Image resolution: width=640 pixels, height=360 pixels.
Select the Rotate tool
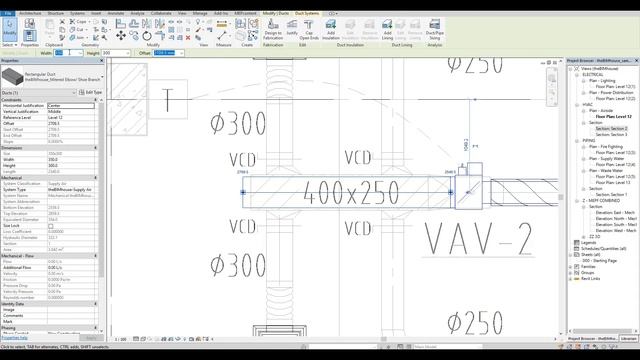pyautogui.click(x=147, y=36)
